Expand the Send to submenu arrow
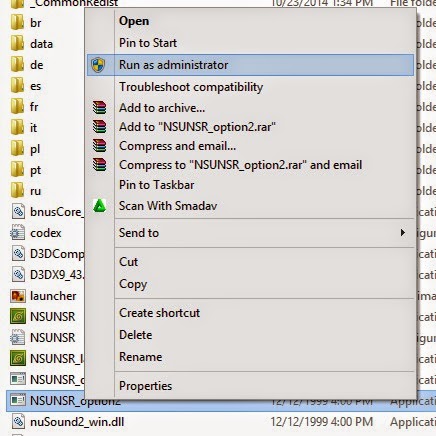 pos(403,233)
